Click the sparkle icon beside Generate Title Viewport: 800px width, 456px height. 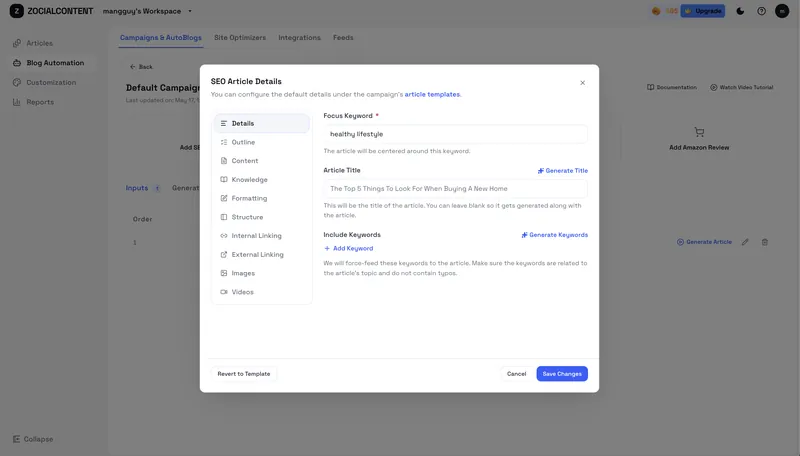click(x=541, y=171)
